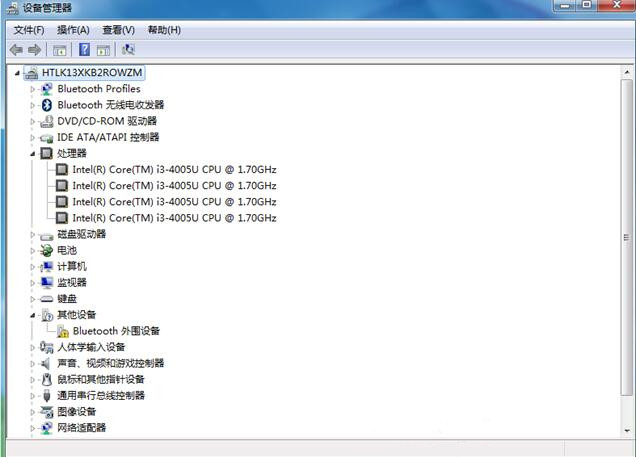
Task: Collapse the 处理器 node
Action: [33, 154]
